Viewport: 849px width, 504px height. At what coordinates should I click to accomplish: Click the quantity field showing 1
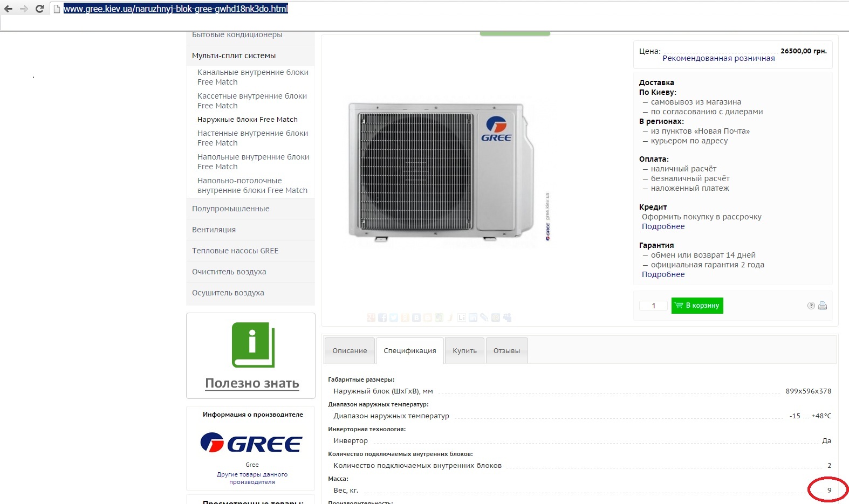tap(653, 306)
